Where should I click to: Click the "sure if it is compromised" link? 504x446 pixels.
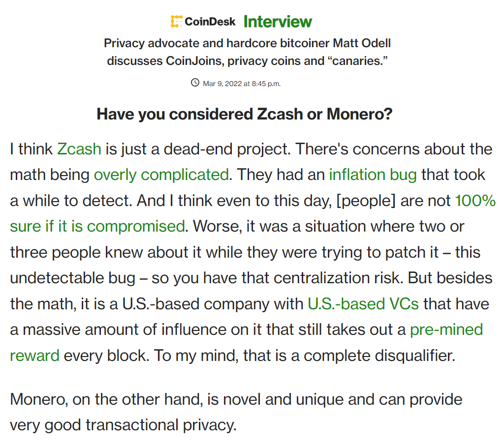[x=97, y=226]
